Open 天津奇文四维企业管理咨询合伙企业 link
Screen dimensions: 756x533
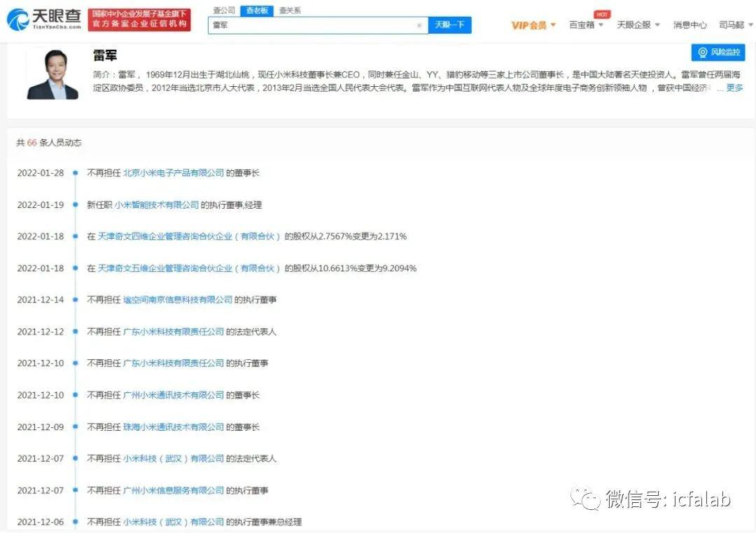(x=188, y=236)
